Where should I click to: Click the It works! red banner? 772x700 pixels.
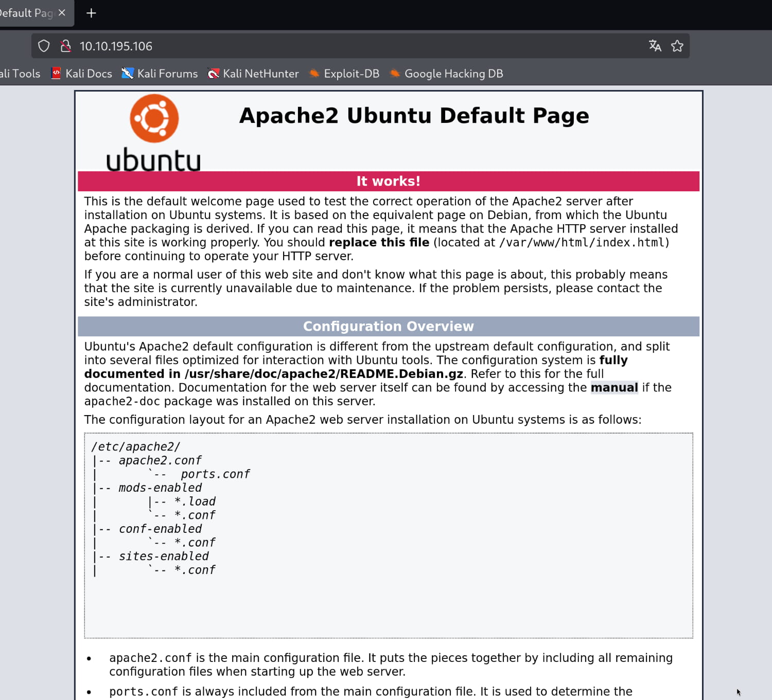point(388,181)
